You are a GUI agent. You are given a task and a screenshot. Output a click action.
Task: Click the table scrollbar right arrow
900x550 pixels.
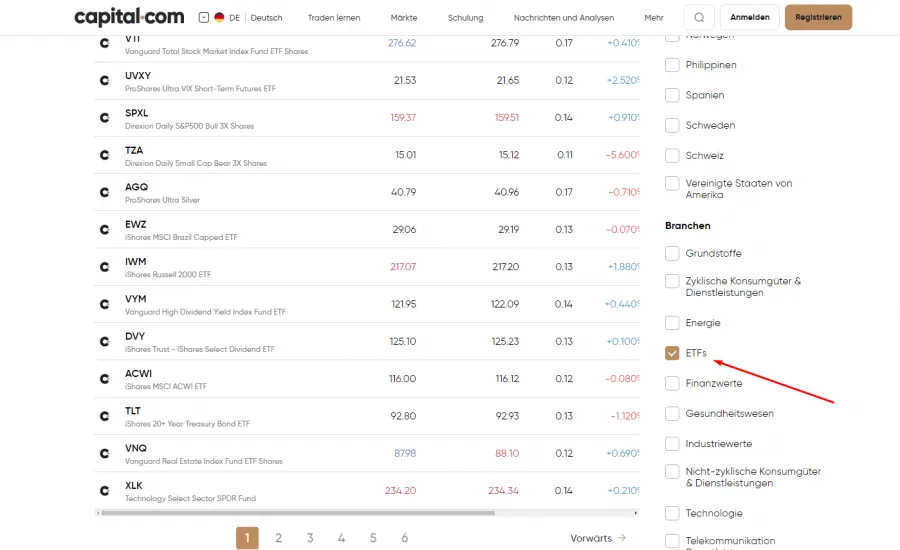coord(635,513)
